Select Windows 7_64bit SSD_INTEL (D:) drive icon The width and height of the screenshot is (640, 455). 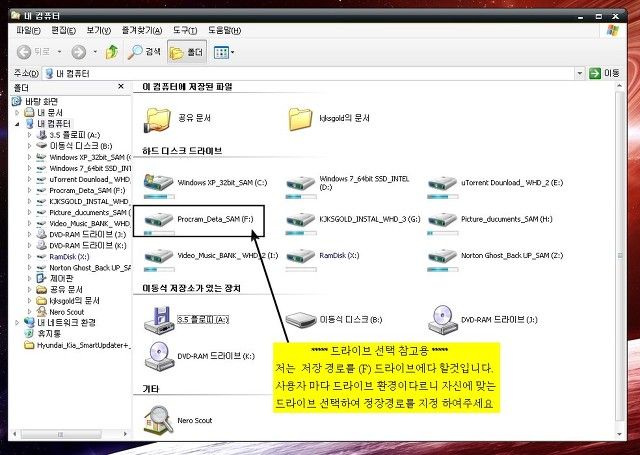coord(300,183)
